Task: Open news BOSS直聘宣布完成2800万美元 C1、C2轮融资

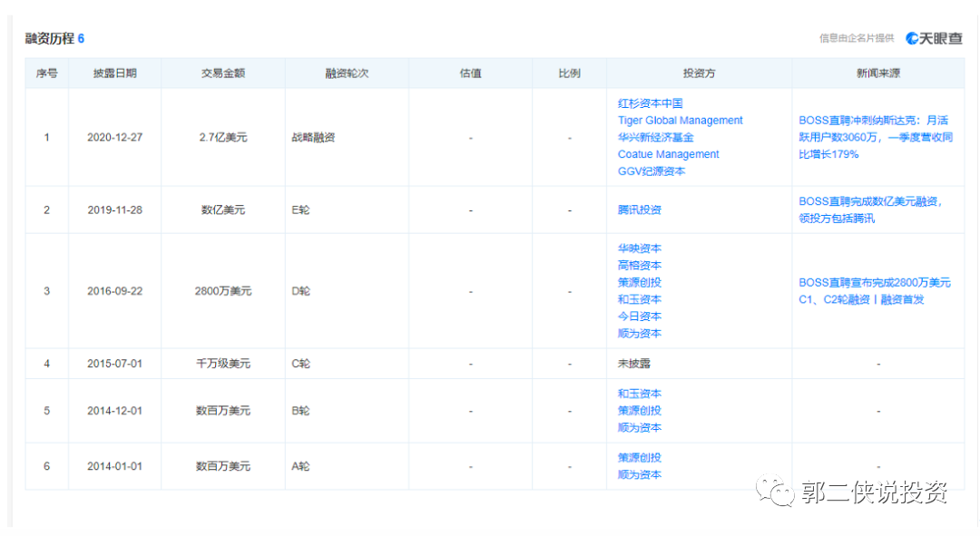Action: [x=875, y=291]
